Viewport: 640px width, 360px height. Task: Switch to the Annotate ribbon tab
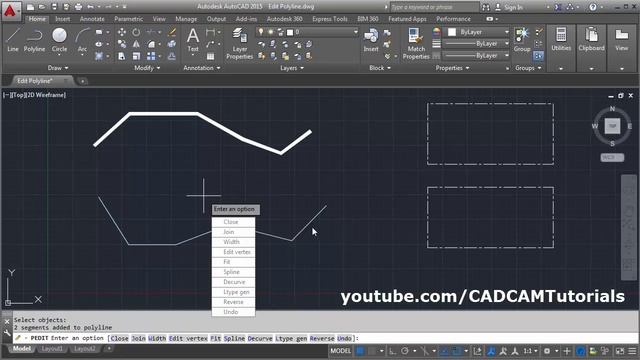[x=92, y=19]
